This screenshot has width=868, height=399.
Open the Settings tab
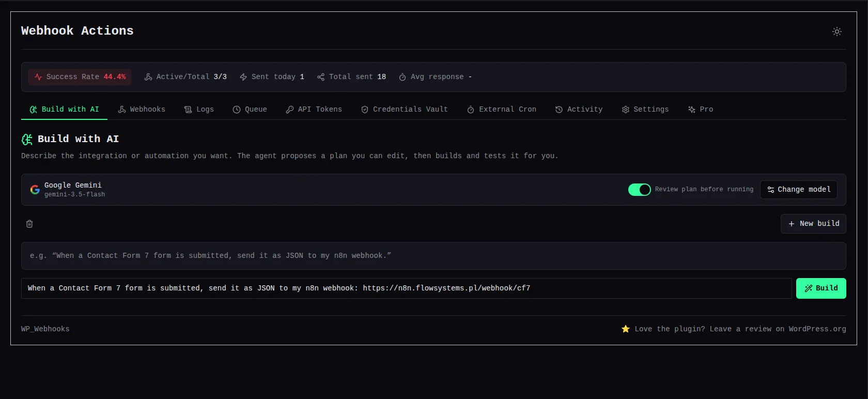pyautogui.click(x=645, y=110)
